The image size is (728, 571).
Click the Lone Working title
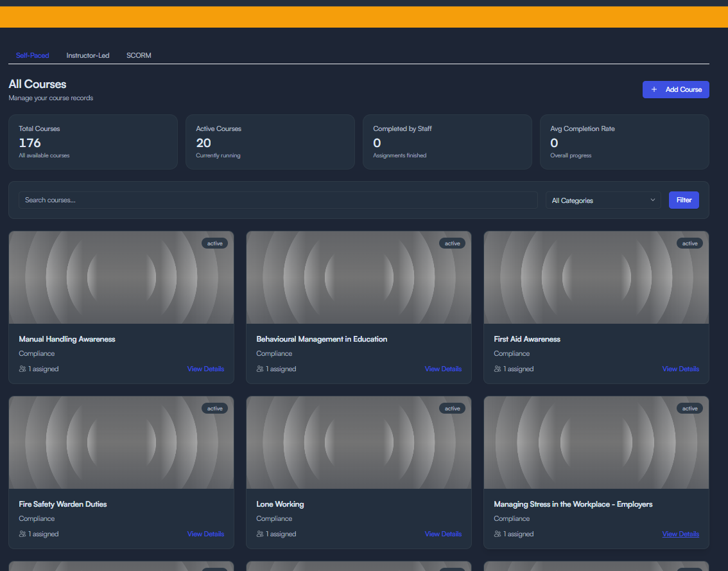(x=280, y=504)
